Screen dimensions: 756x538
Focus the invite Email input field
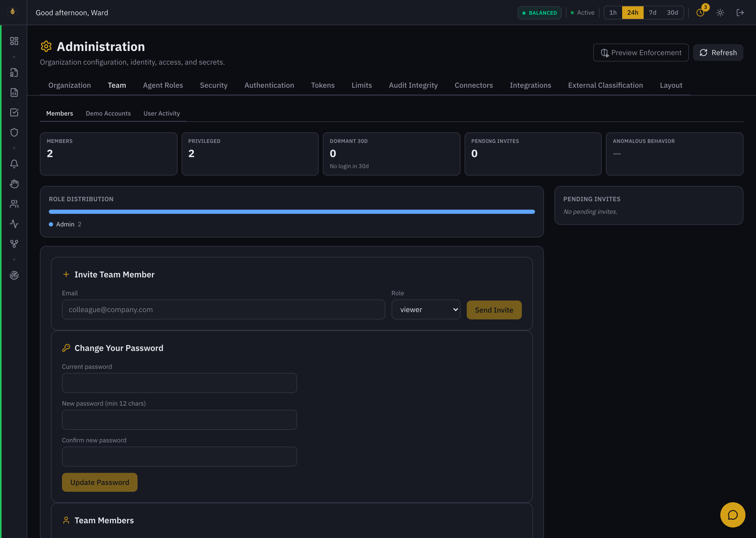[x=223, y=309]
